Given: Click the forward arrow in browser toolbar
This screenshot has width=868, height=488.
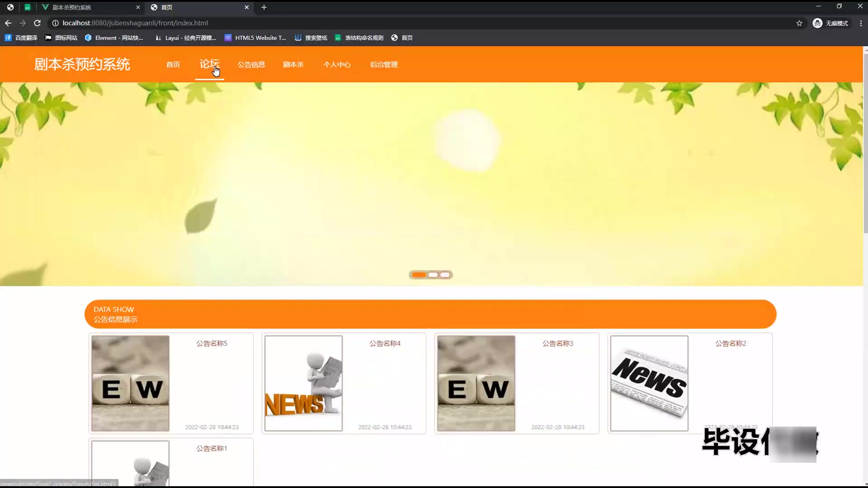Looking at the screenshot, I should tap(23, 23).
